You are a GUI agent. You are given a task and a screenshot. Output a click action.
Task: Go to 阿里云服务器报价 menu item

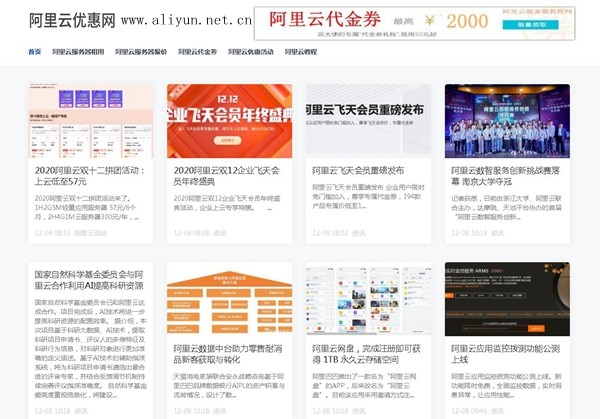click(x=141, y=52)
